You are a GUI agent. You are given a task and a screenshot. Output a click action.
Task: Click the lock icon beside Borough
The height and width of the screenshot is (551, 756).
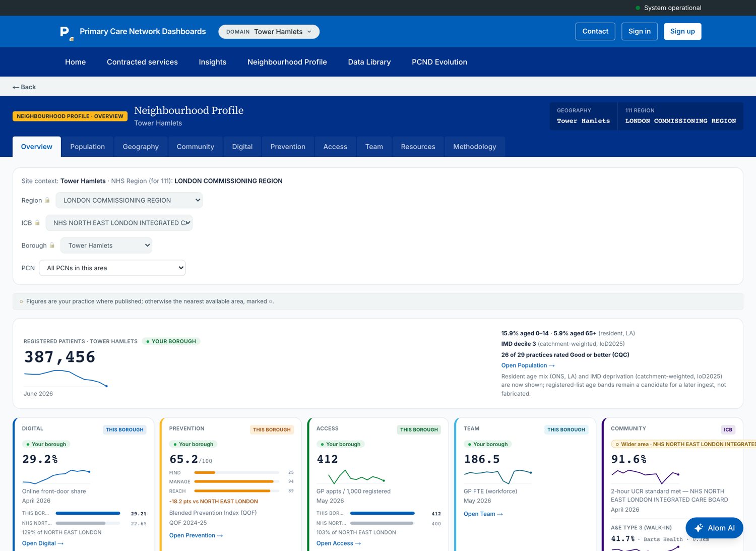coord(52,246)
